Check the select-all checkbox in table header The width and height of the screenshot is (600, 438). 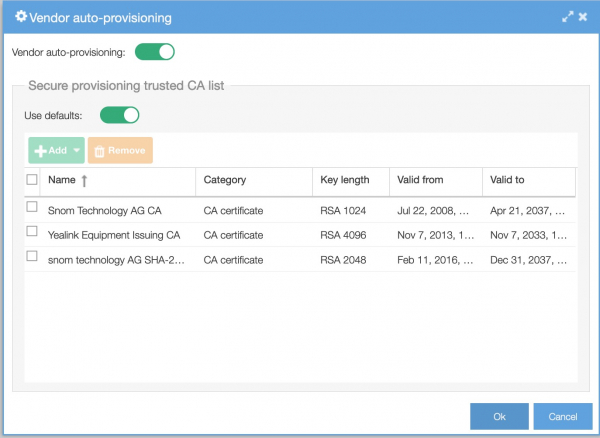click(x=32, y=179)
